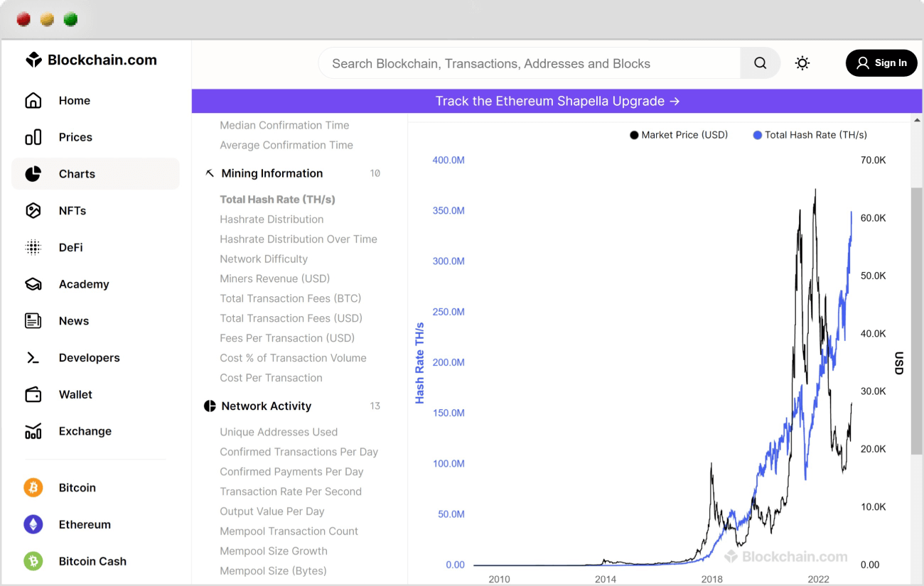Open Total Transaction Fees (USD) chart
This screenshot has height=586, width=924.
click(291, 318)
